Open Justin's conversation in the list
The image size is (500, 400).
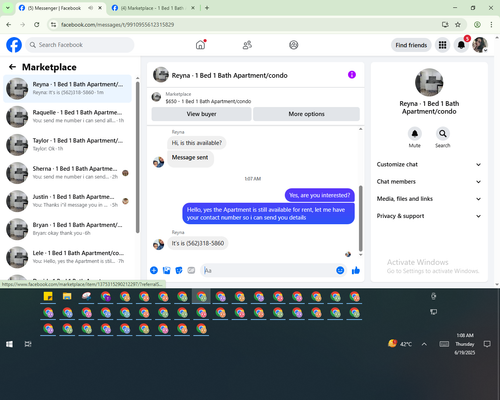click(67, 201)
